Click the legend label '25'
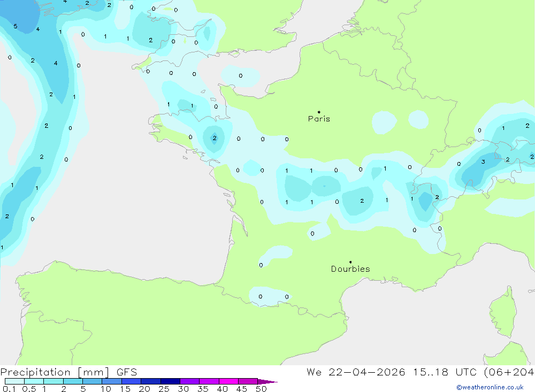 [x=164, y=389]
